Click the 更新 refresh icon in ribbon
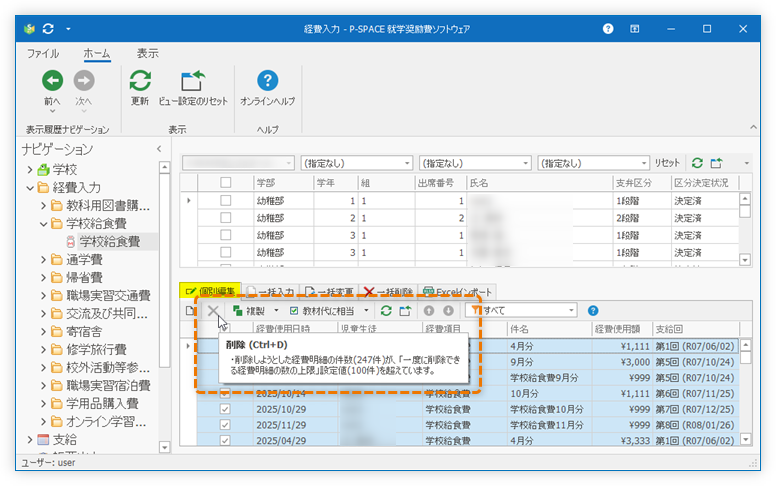Screen dimensions: 776x486 [140, 82]
